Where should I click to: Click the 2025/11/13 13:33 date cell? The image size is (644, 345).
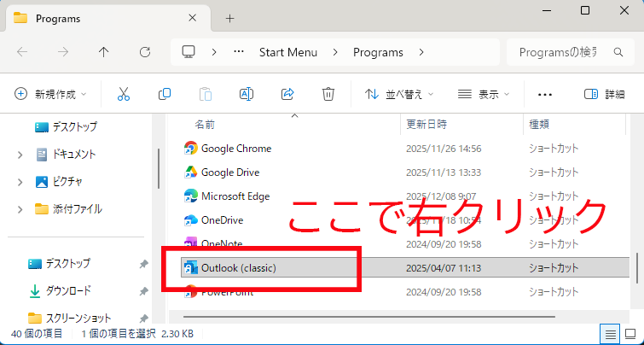(x=444, y=172)
